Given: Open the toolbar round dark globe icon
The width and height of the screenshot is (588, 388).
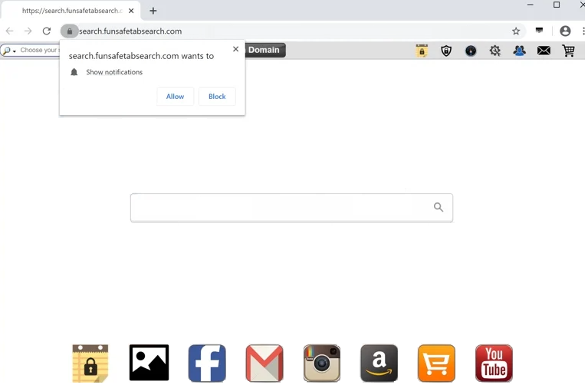Looking at the screenshot, I should pyautogui.click(x=471, y=51).
